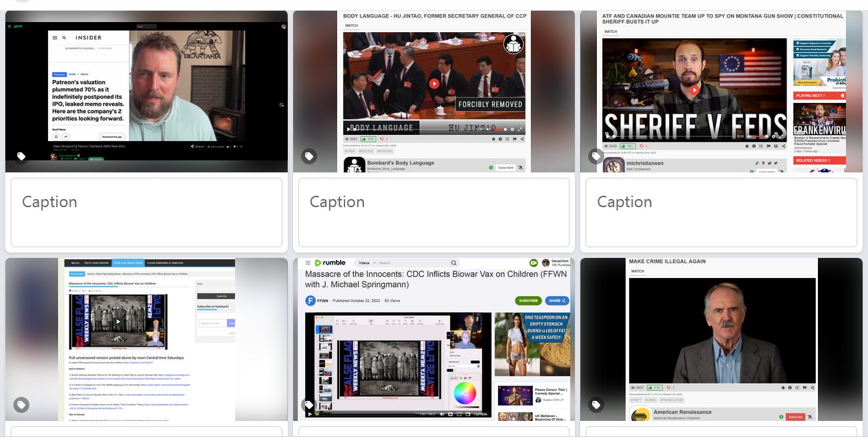Image resolution: width=868 pixels, height=445 pixels.
Task: Select the Rumble Massacre of the Innocents thumbnail
Action: click(x=434, y=339)
